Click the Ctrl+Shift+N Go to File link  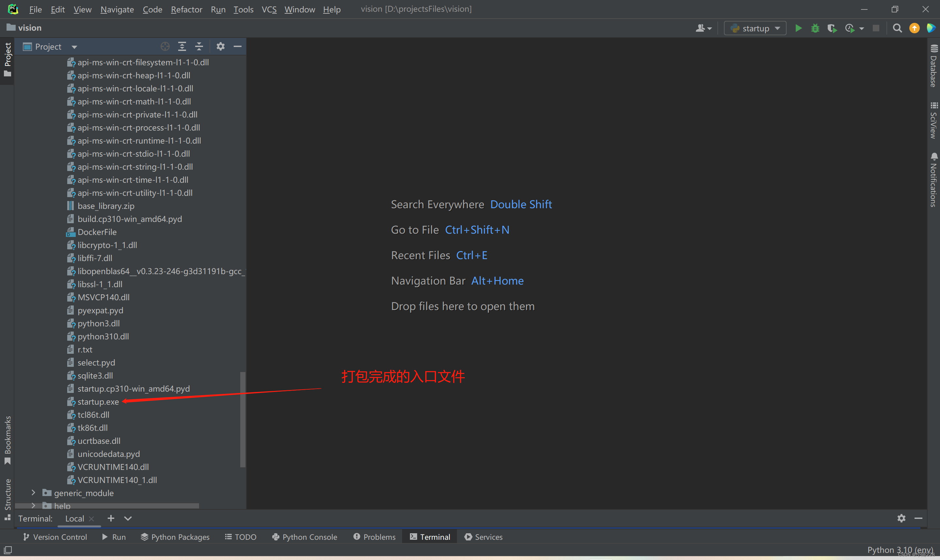pyautogui.click(x=477, y=229)
